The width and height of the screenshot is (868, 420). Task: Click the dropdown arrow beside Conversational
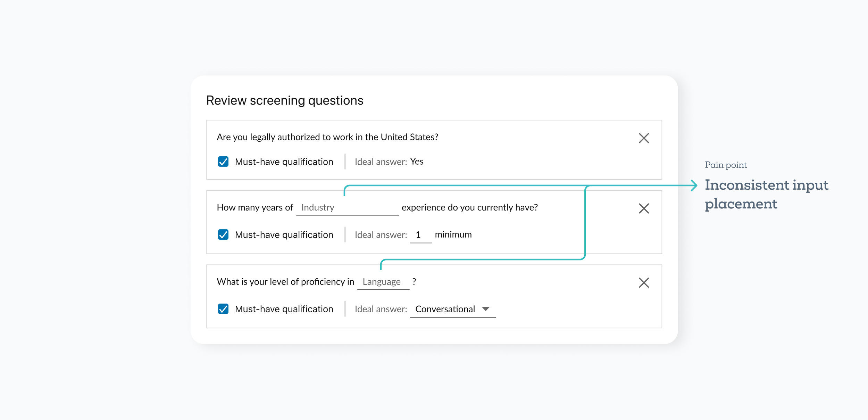click(485, 309)
